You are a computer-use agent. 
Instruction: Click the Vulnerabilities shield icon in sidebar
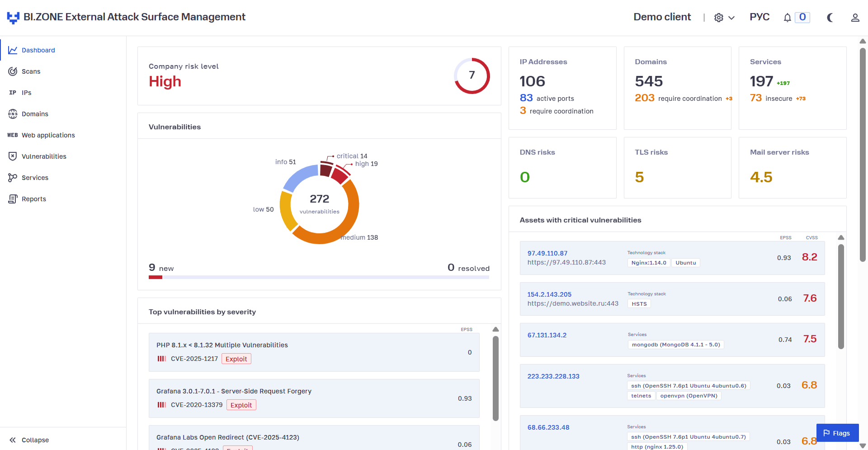click(x=13, y=156)
